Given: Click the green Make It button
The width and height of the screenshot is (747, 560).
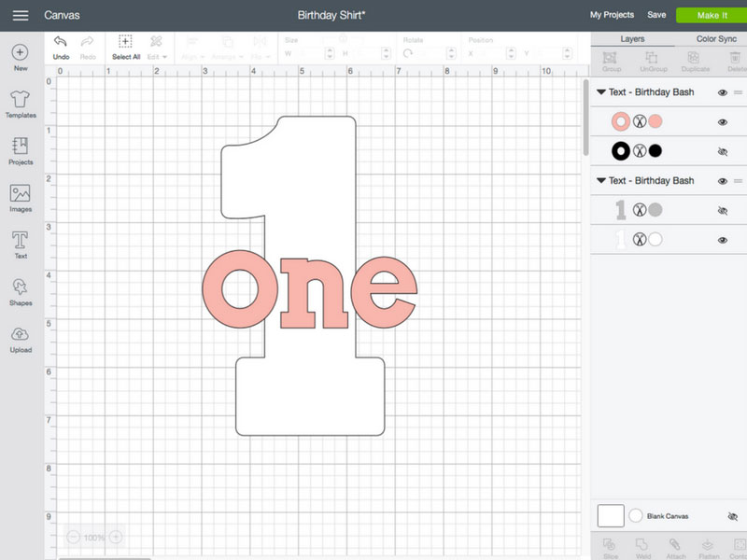Looking at the screenshot, I should point(712,15).
